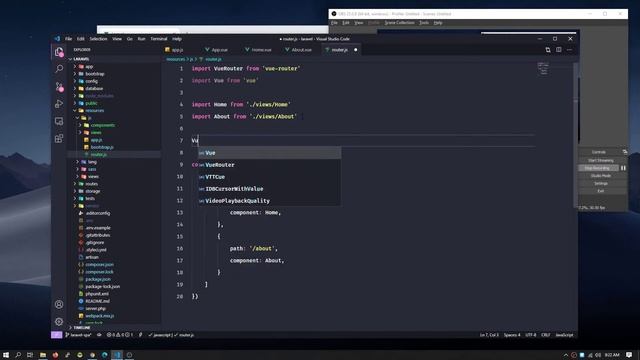Click the Windows Start button
The width and height of the screenshot is (640, 360).
point(6,355)
